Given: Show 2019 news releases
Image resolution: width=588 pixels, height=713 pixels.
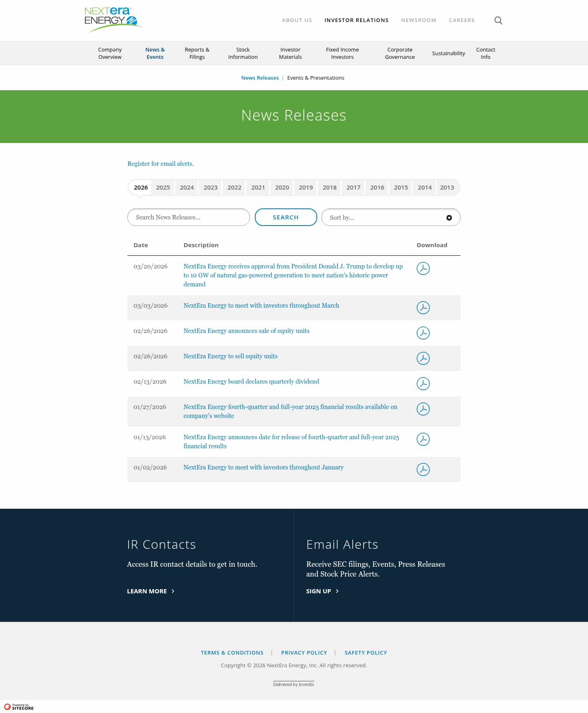Looking at the screenshot, I should (306, 188).
